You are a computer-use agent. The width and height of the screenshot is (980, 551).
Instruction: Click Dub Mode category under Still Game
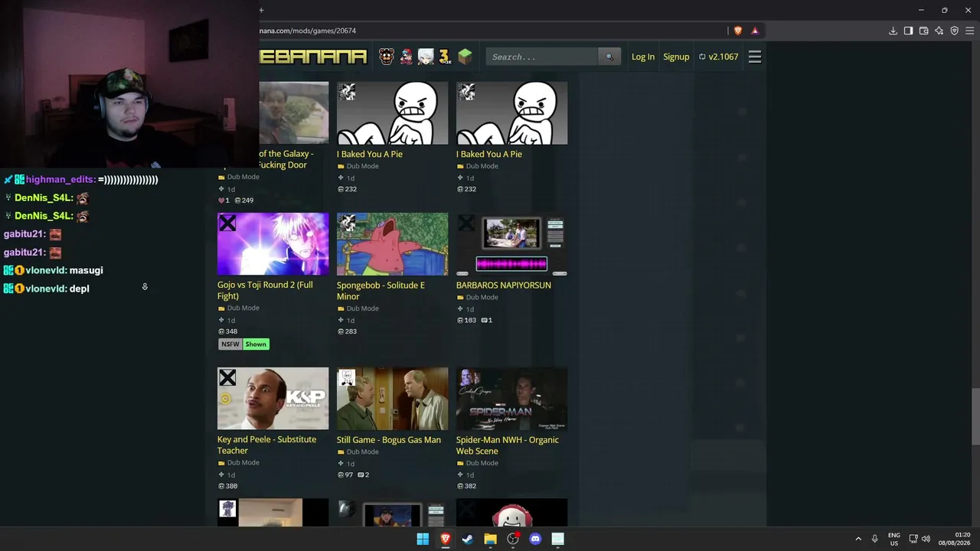coord(362,452)
